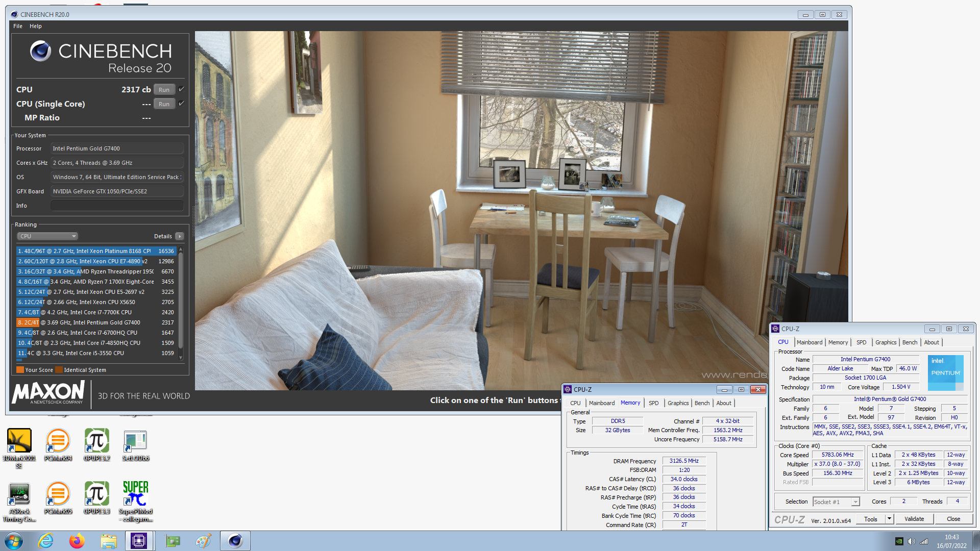Switch to CPU-Z taskbar button
This screenshot has height=551, width=980.
139,541
